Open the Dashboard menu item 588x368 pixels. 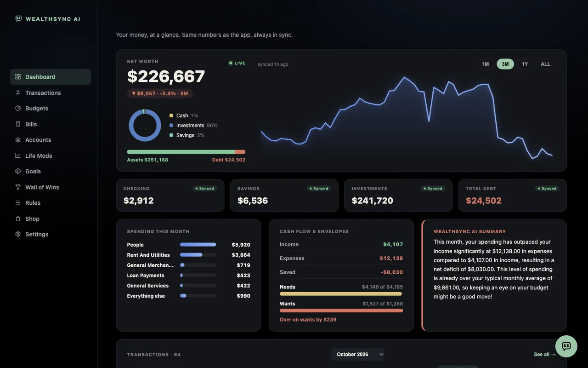(51, 77)
